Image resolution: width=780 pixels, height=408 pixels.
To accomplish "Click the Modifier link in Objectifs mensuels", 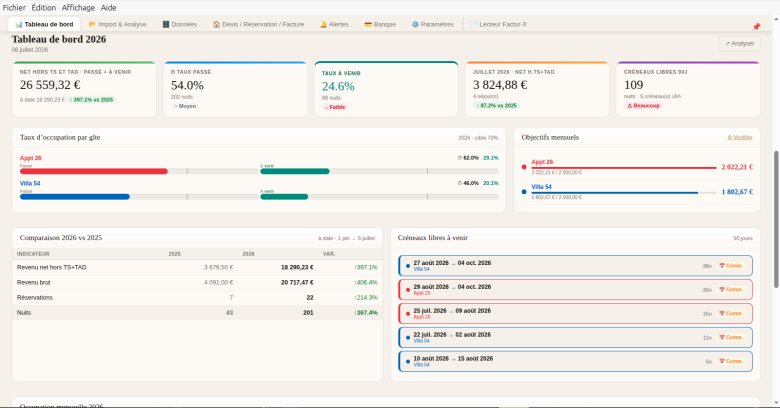I will (x=740, y=137).
